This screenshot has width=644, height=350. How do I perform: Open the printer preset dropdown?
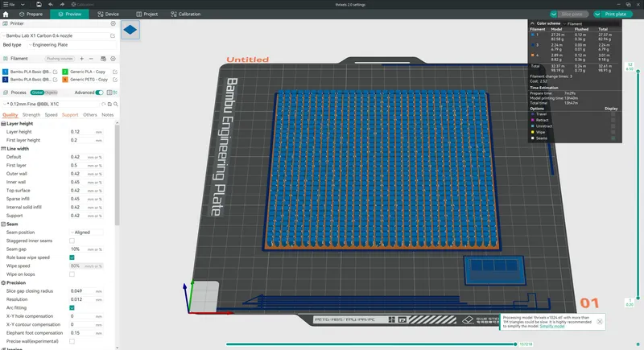coord(56,35)
